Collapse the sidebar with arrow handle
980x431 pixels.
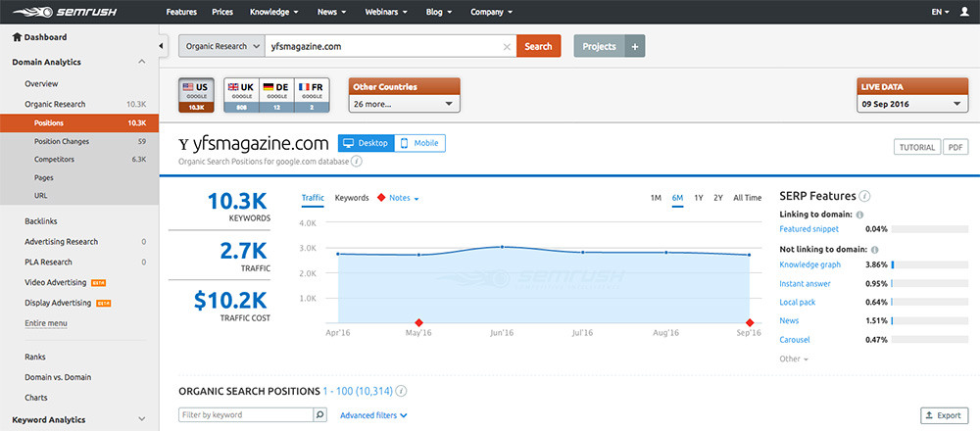[162, 46]
